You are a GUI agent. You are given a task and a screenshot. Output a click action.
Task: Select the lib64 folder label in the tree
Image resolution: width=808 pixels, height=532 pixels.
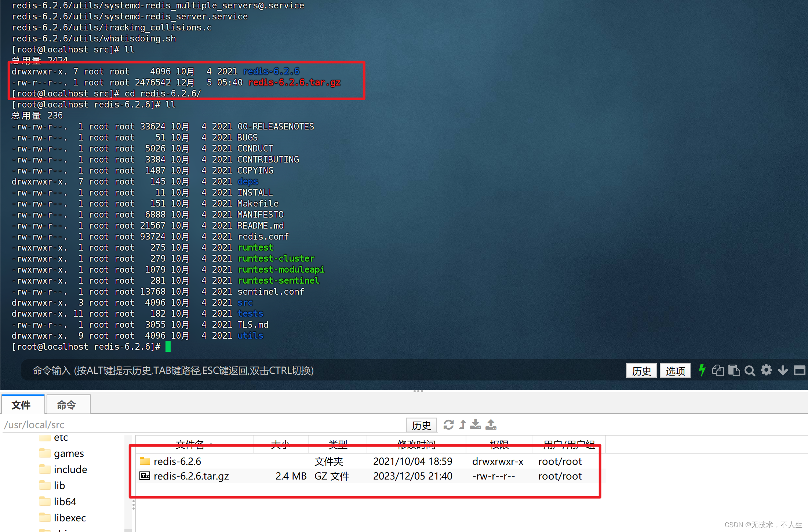click(65, 502)
